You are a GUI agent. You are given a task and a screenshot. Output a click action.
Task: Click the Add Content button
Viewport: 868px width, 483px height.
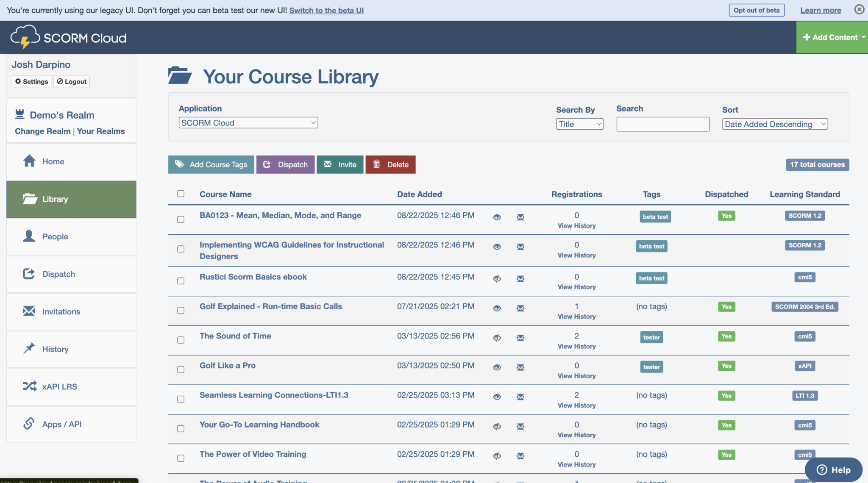[x=832, y=37]
